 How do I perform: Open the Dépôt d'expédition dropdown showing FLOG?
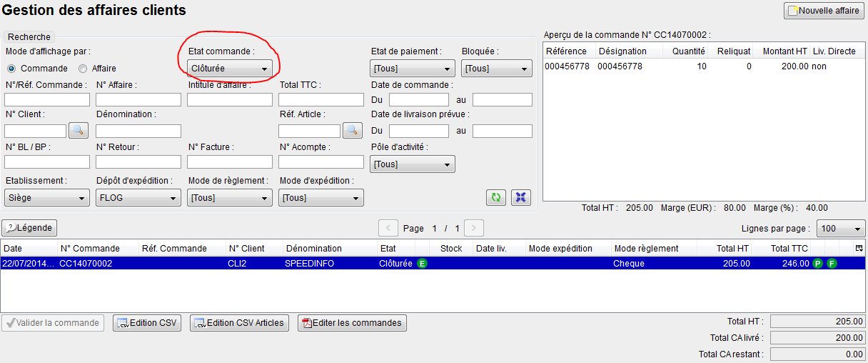tap(138, 197)
